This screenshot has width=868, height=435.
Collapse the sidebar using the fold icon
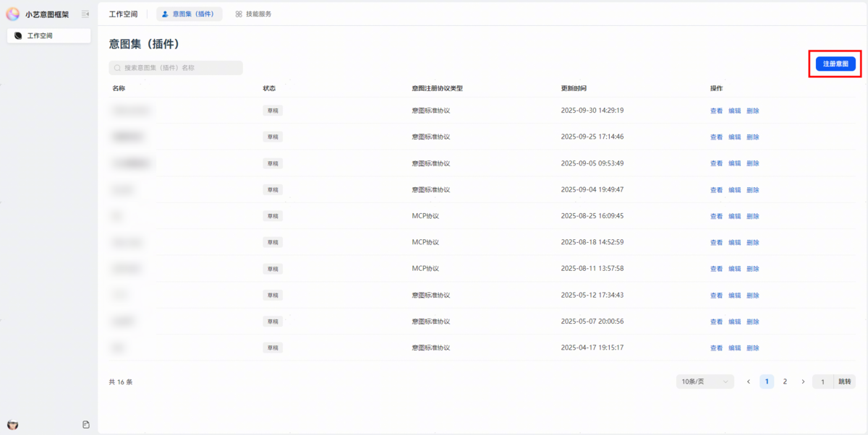[x=85, y=14]
